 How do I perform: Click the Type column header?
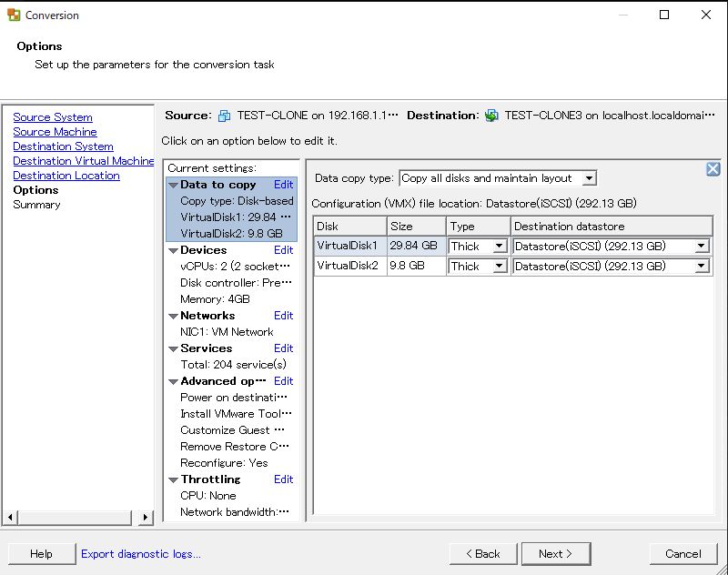(x=479, y=226)
